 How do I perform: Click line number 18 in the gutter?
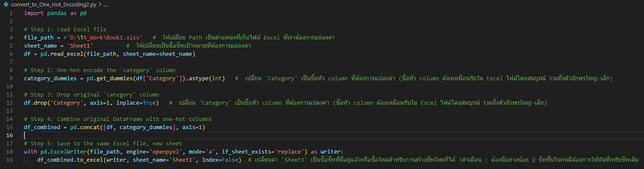[10, 151]
